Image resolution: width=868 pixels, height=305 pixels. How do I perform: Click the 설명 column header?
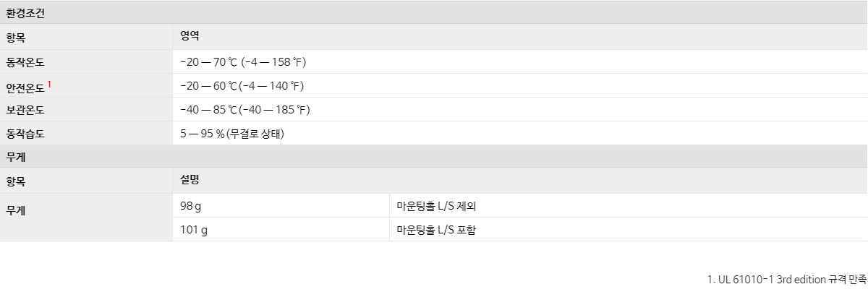[x=190, y=179]
